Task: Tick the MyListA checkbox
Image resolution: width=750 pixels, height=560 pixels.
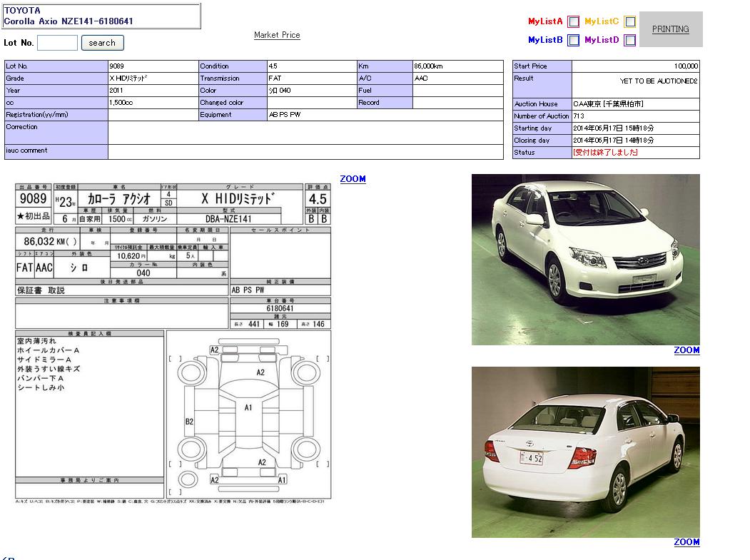Action: pos(573,22)
